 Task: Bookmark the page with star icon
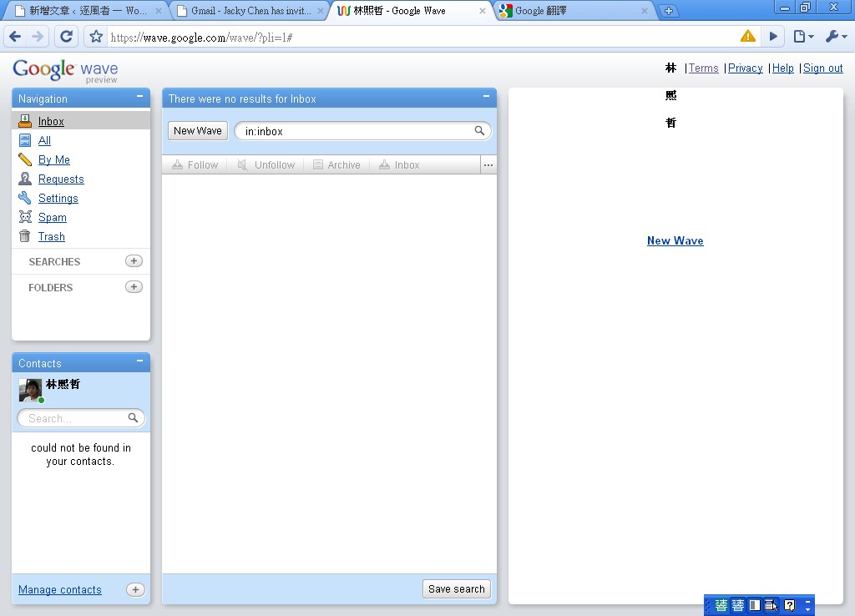pos(96,37)
